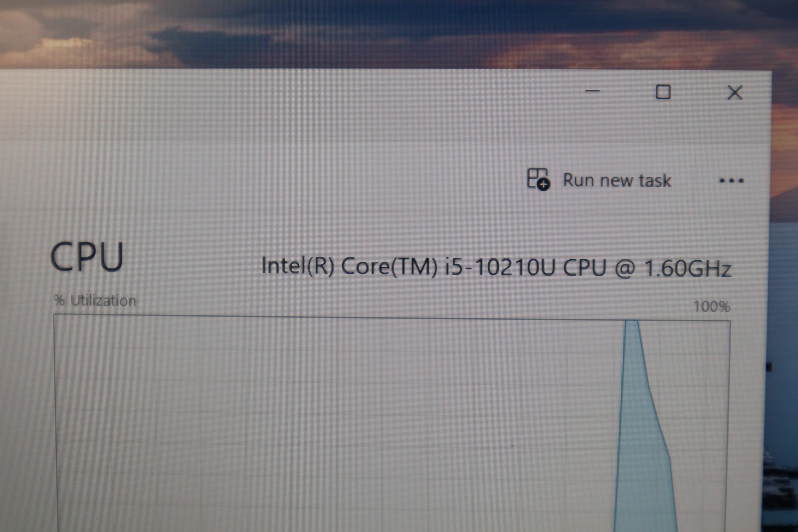The height and width of the screenshot is (532, 798).
Task: Open the three-dot more options menu
Action: point(731,180)
